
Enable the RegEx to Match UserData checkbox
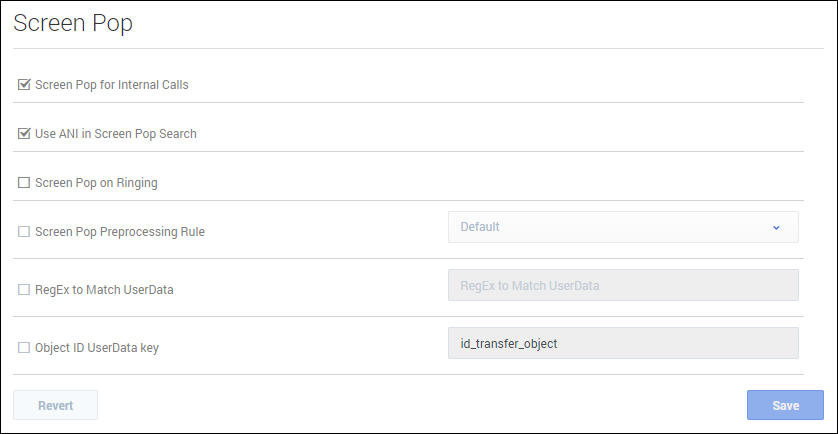(24, 290)
